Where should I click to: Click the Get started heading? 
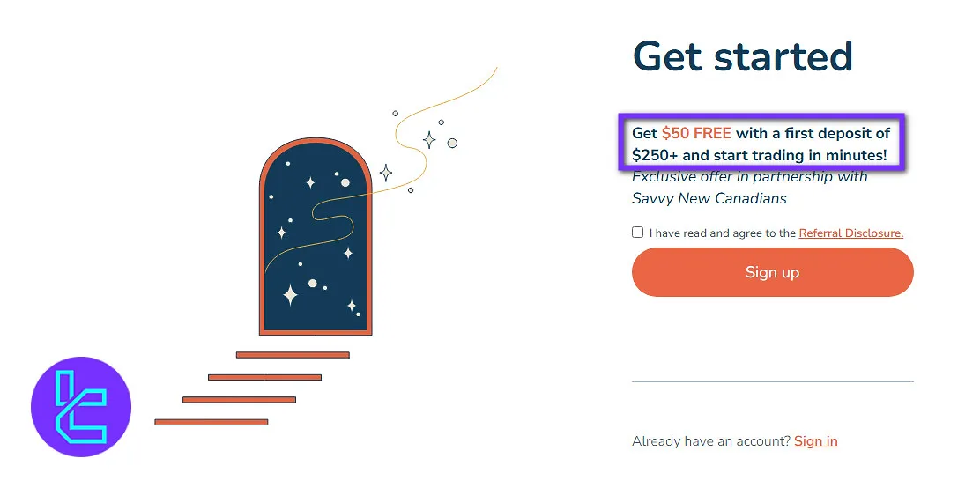click(x=742, y=56)
